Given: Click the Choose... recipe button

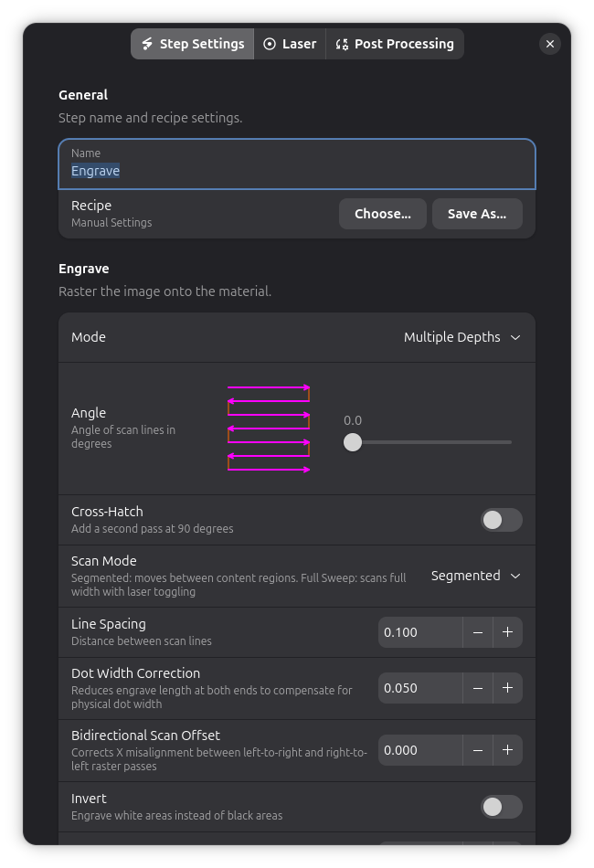Looking at the screenshot, I should click(x=383, y=214).
